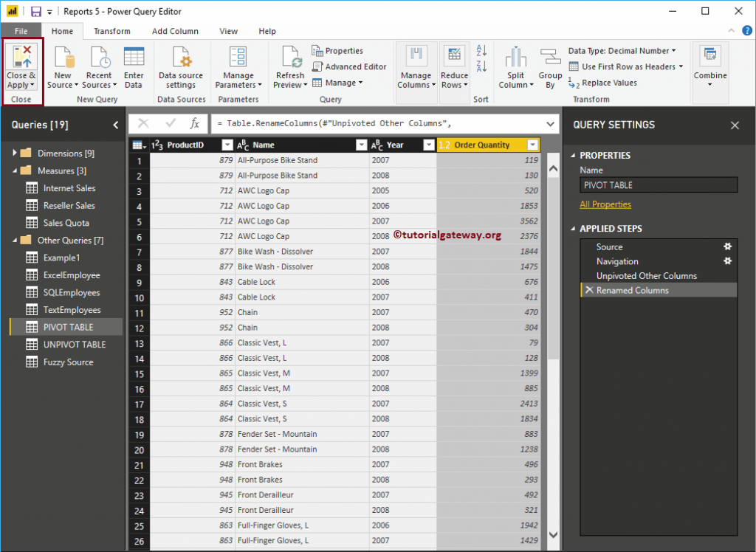Sort ascending with A-Z icon
Screen dimensions: 756x552
(x=481, y=50)
